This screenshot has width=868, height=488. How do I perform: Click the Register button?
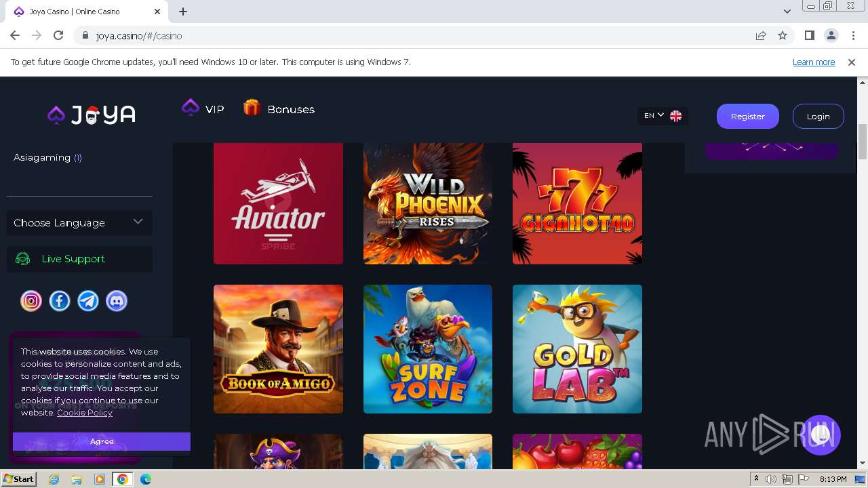(747, 116)
